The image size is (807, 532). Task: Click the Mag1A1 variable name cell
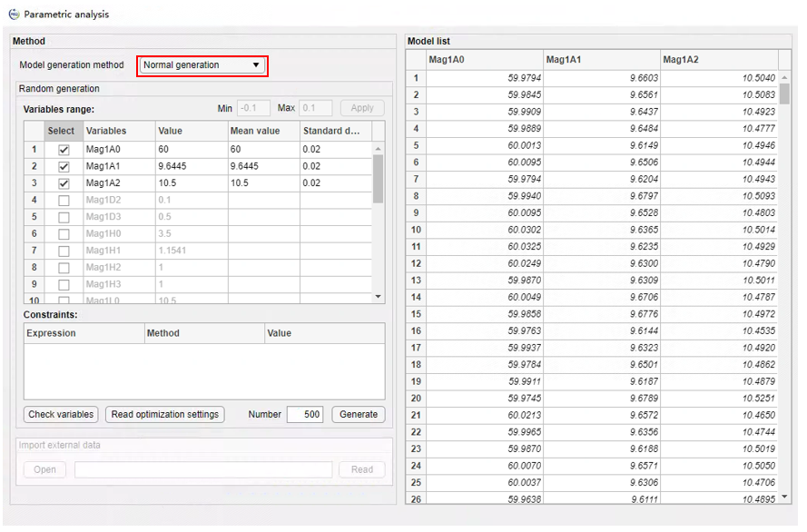(119, 166)
